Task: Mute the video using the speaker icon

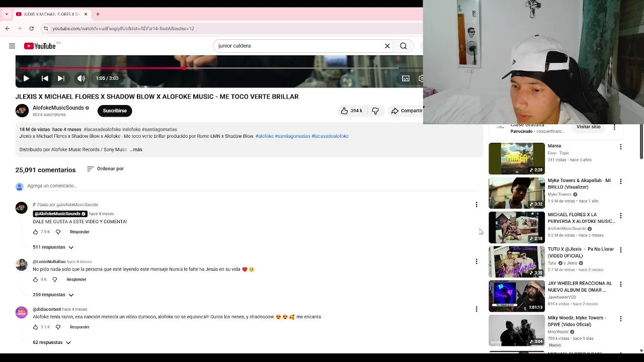Action: tap(81, 78)
